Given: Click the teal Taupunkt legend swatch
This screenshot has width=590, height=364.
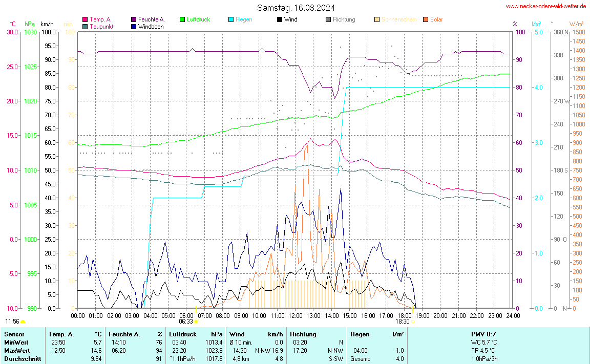Looking at the screenshot, I should (x=85, y=26).
